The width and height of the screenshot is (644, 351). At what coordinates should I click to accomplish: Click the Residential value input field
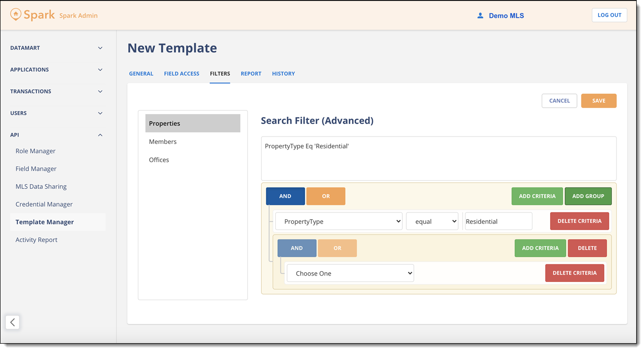click(x=498, y=221)
